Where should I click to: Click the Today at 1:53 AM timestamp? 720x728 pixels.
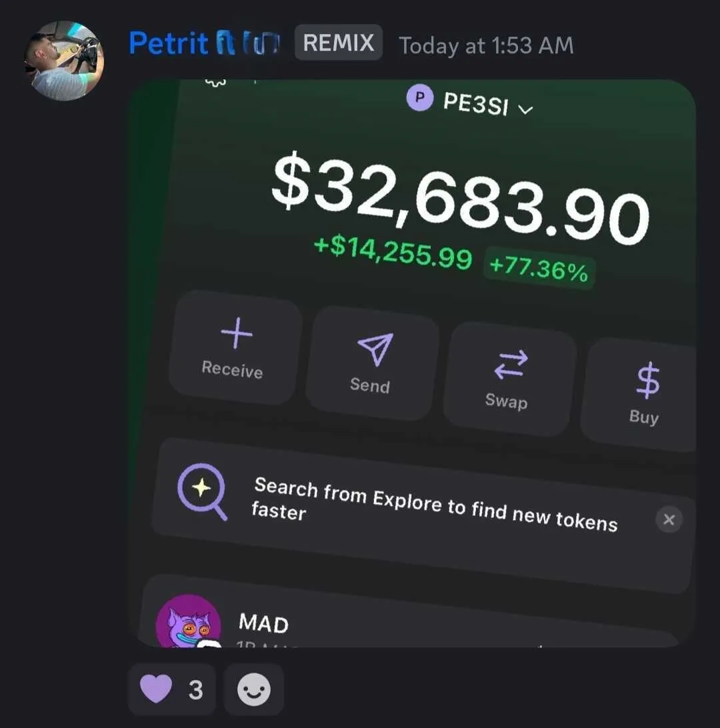486,45
